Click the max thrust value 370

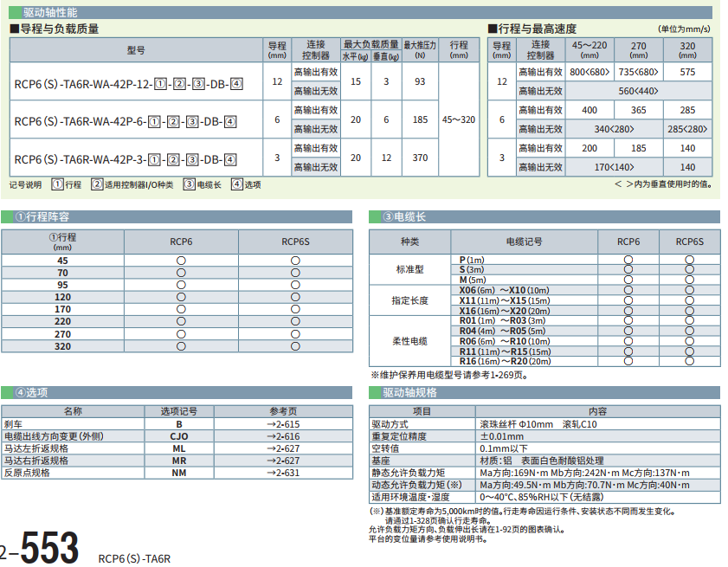(420, 158)
